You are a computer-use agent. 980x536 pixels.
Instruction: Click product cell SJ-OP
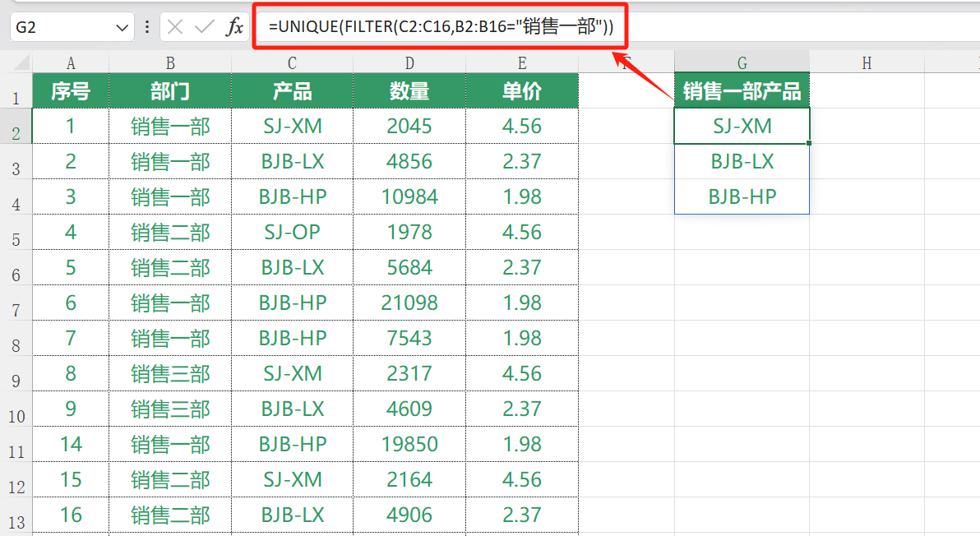pos(292,233)
